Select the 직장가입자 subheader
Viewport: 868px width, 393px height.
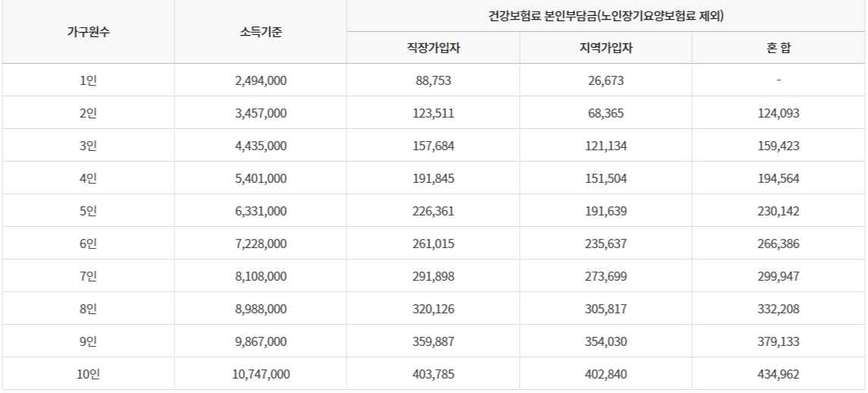tap(433, 48)
